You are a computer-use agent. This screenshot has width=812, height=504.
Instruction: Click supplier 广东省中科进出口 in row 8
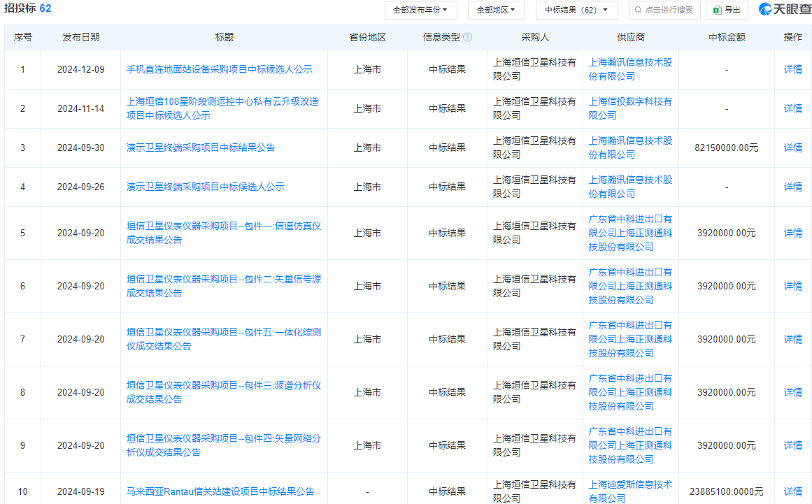tap(630, 392)
